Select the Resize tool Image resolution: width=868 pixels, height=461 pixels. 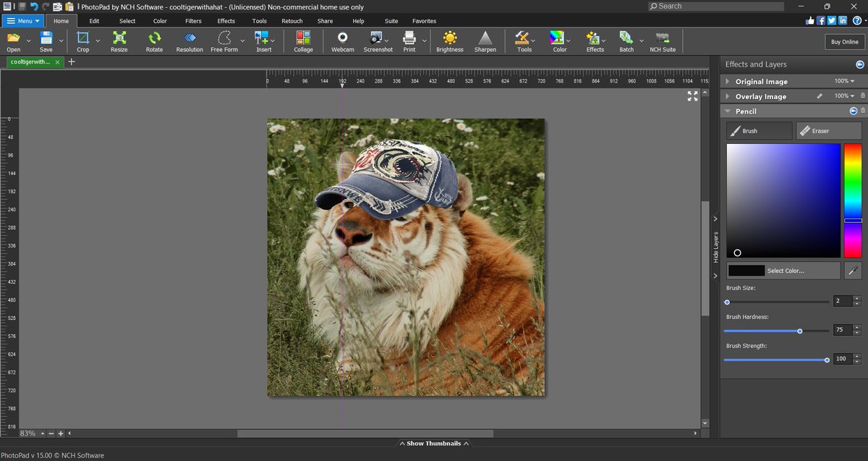pyautogui.click(x=118, y=41)
